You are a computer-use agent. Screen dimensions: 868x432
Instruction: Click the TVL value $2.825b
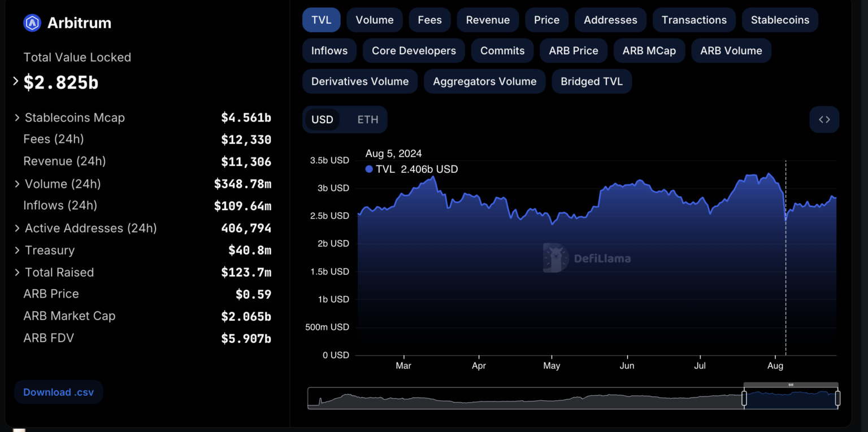point(61,82)
